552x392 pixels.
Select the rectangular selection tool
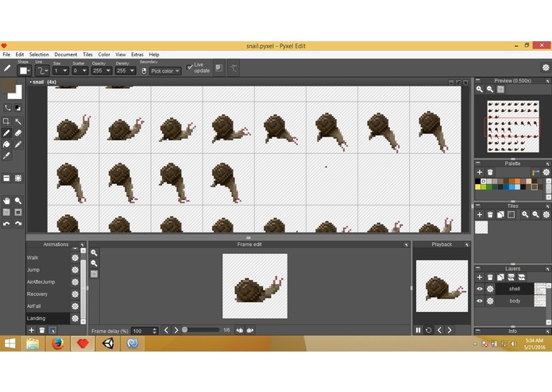coord(6,121)
